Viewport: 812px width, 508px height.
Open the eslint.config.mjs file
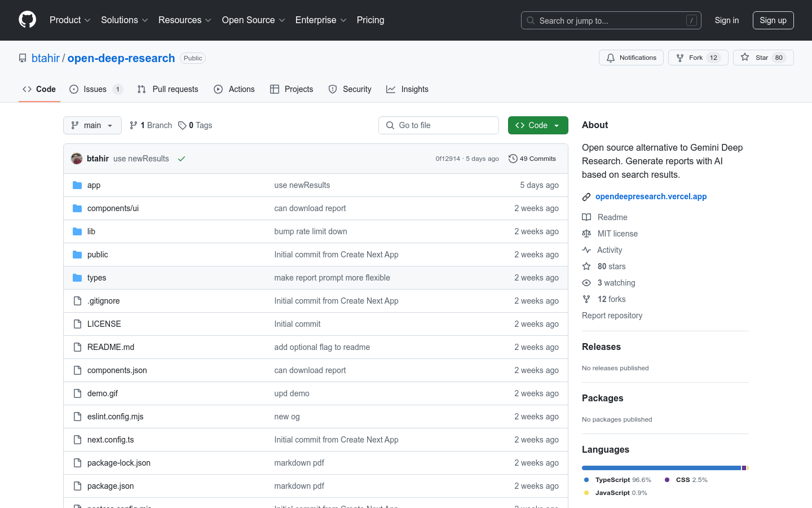[116, 417]
